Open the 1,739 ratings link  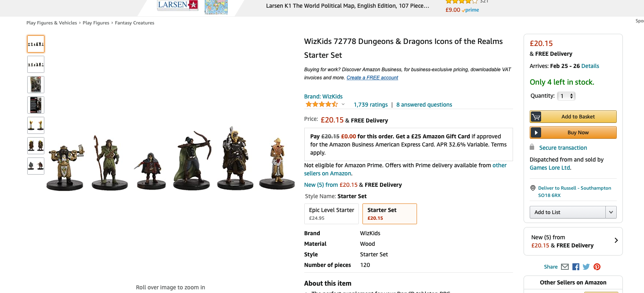[371, 105]
